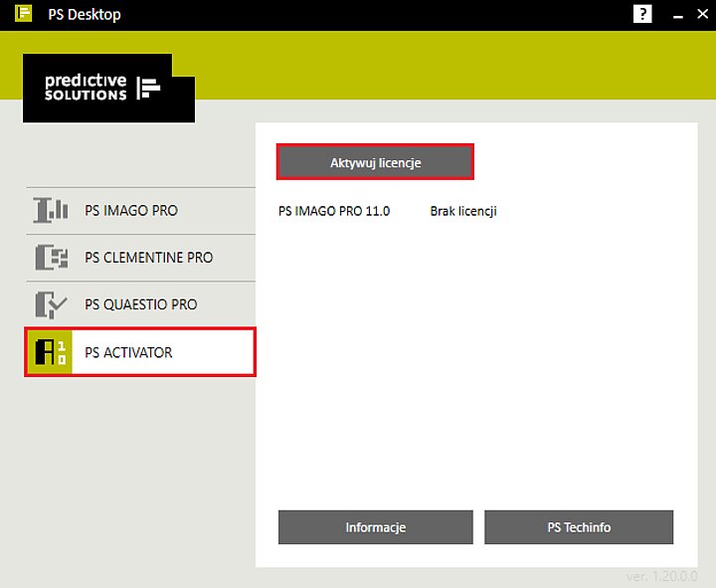This screenshot has height=588, width=716.
Task: Launch PS Techinfo
Action: pos(579,527)
